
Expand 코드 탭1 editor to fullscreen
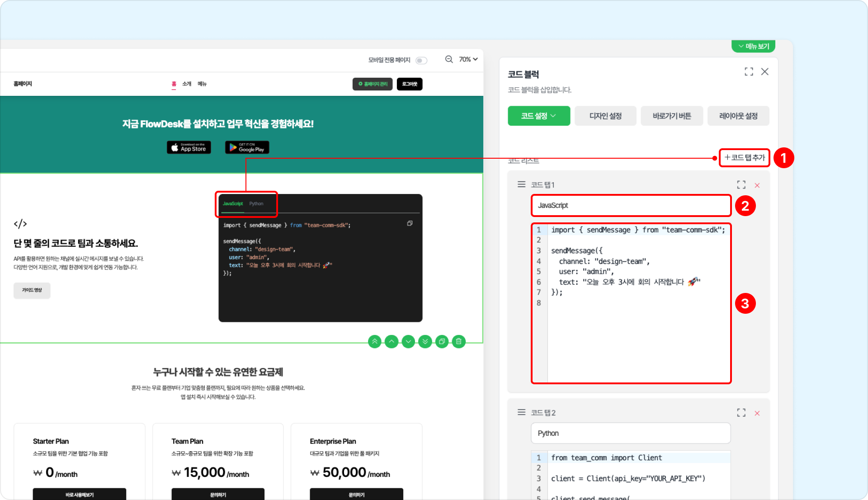tap(741, 185)
